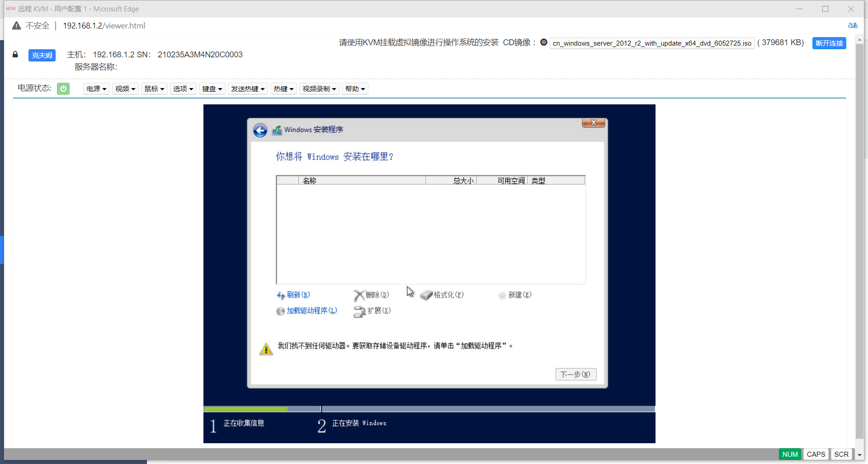Screen dimensions: 868x464
Task: Click the lock icon beside 克夫姆
Action: [15, 55]
